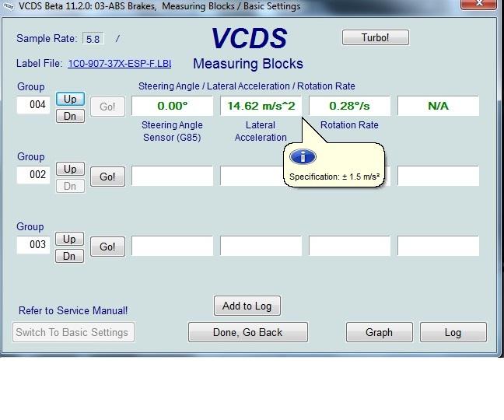Click Go! for group 003
This screenshot has width=504, height=420.
107,247
